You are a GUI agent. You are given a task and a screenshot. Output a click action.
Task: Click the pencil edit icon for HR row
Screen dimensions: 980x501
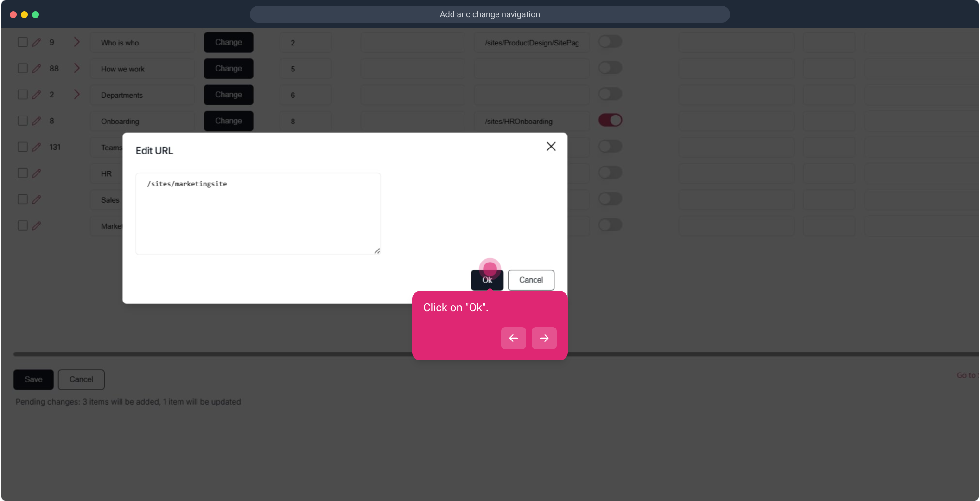click(x=37, y=173)
